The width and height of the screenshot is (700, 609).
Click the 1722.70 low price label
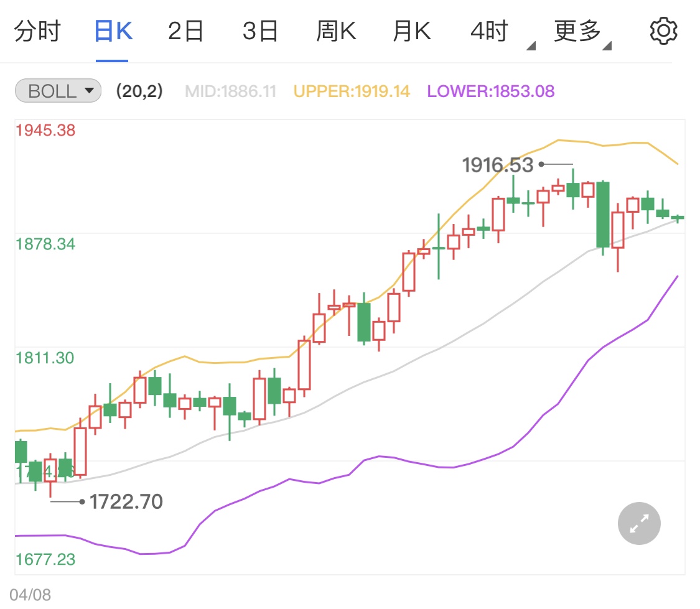click(126, 502)
